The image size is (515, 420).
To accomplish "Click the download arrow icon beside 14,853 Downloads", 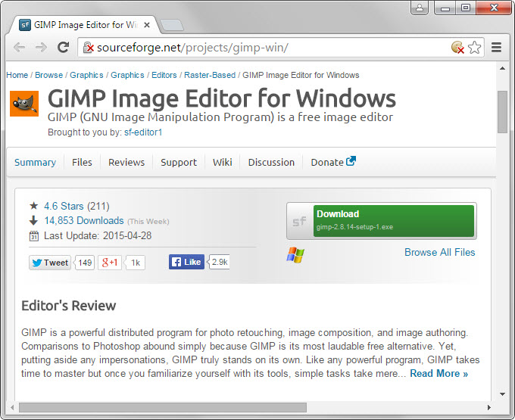I will [x=33, y=220].
